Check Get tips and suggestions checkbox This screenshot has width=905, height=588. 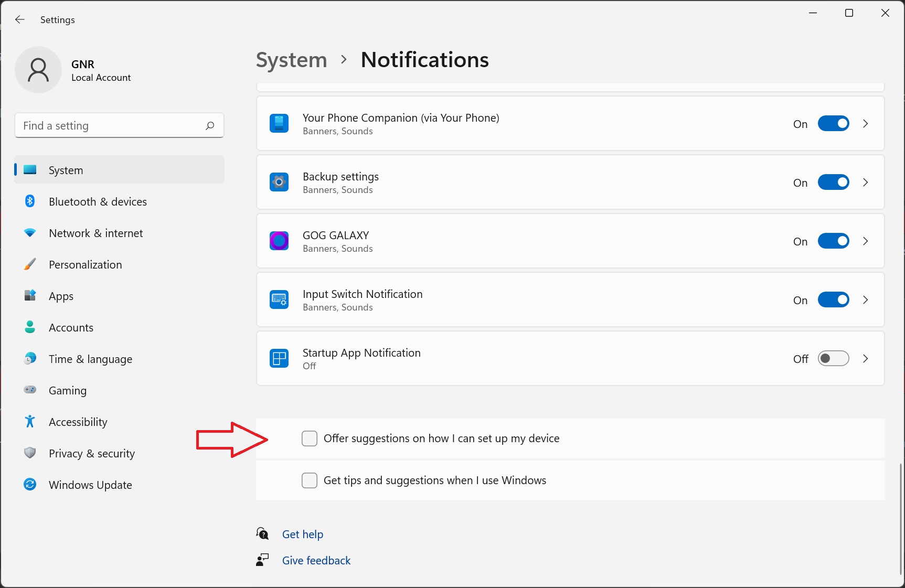click(x=310, y=480)
